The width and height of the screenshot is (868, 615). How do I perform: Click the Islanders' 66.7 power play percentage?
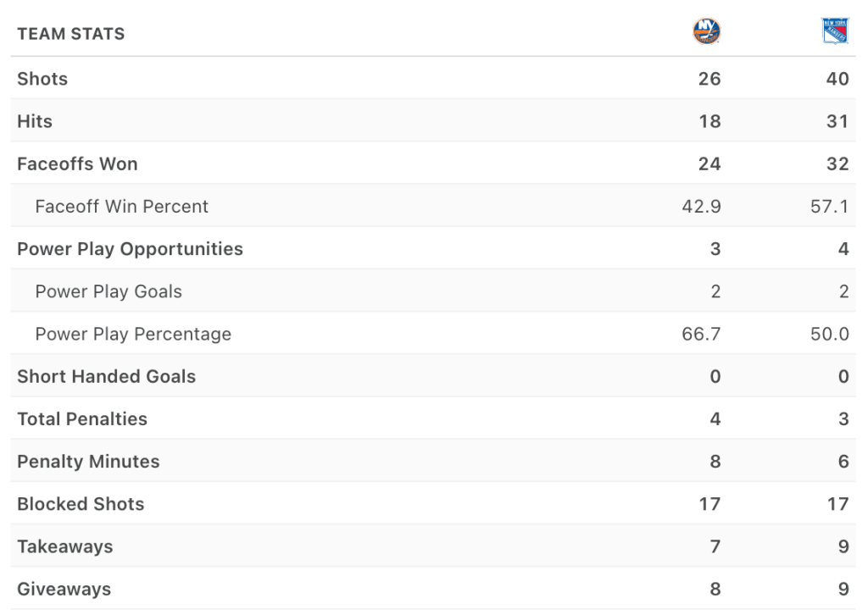(x=701, y=334)
